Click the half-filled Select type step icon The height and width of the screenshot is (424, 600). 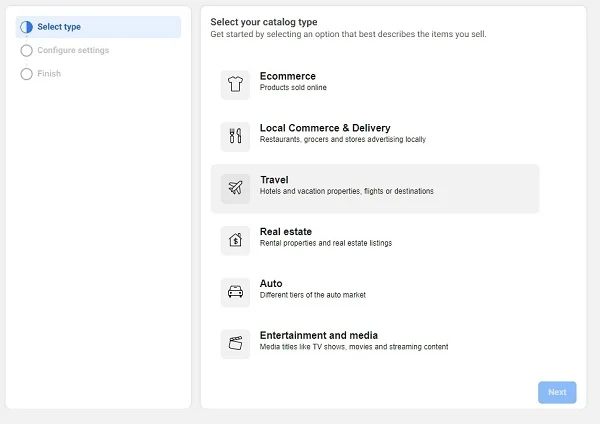[x=26, y=27]
